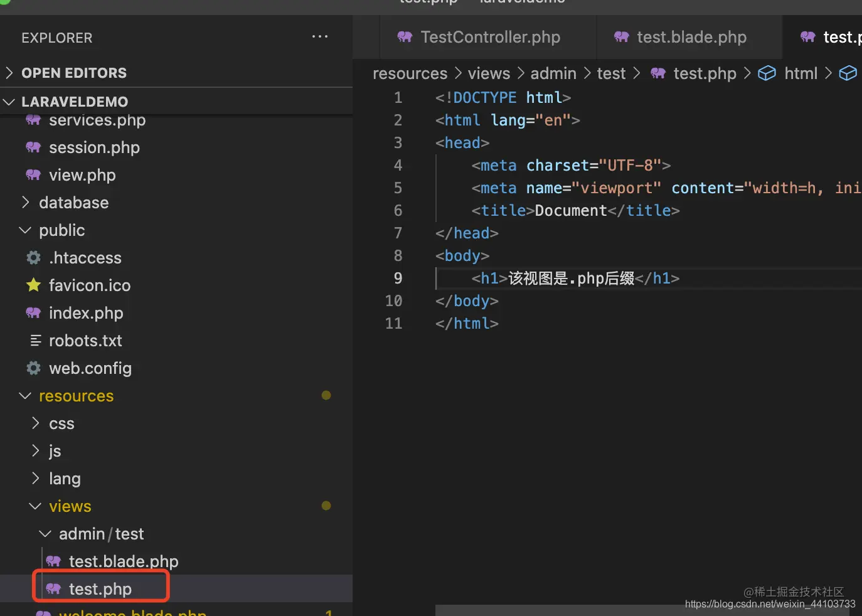Place cursor on the h1 line of code
Viewport: 862px width, 616px height.
click(x=575, y=278)
